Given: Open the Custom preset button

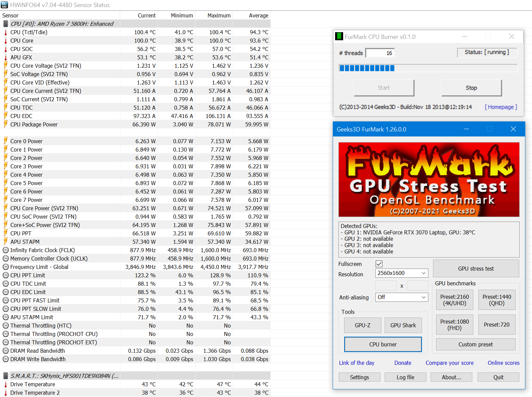Looking at the screenshot, I should click(x=476, y=344).
